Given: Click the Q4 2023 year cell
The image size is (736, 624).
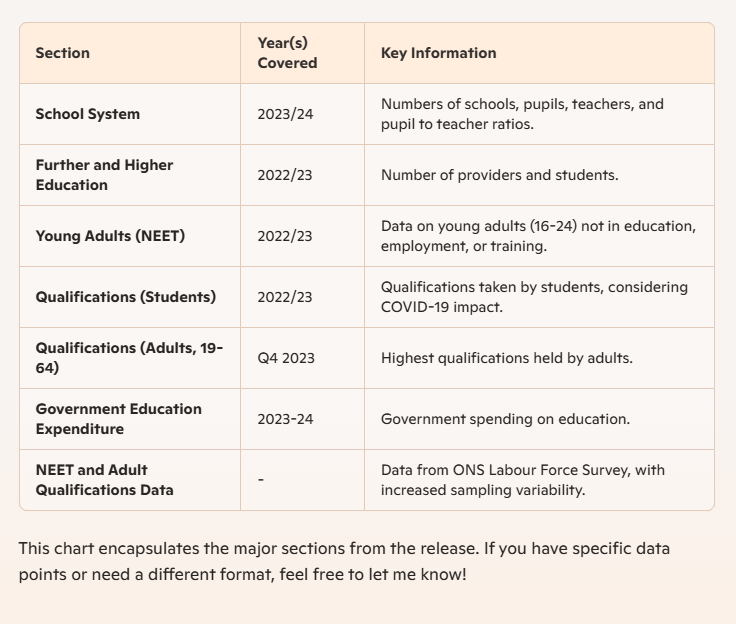Looking at the screenshot, I should [x=286, y=358].
